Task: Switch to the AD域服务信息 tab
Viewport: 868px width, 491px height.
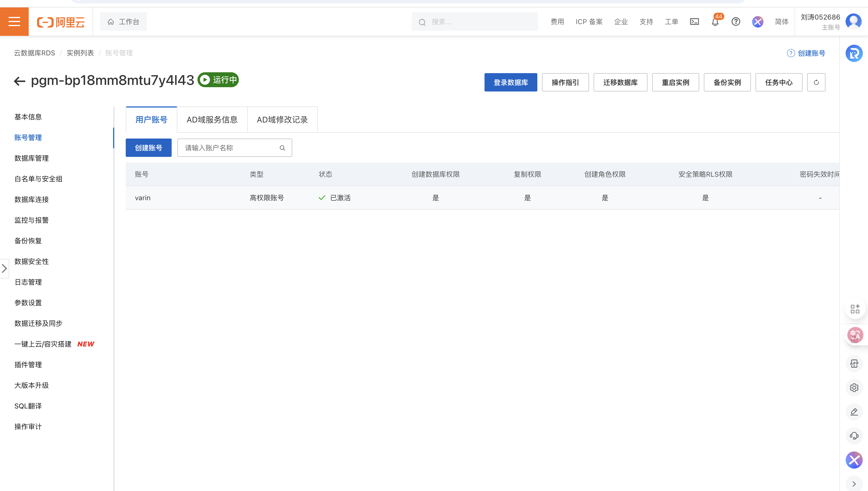Action: pos(212,120)
